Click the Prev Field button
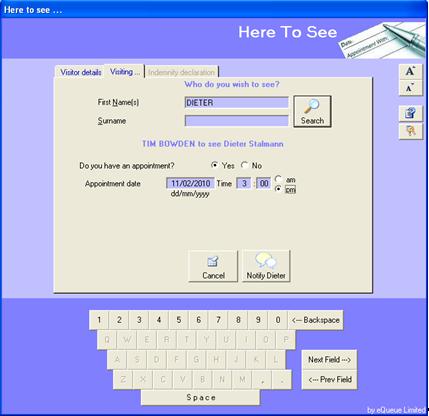 (x=329, y=379)
